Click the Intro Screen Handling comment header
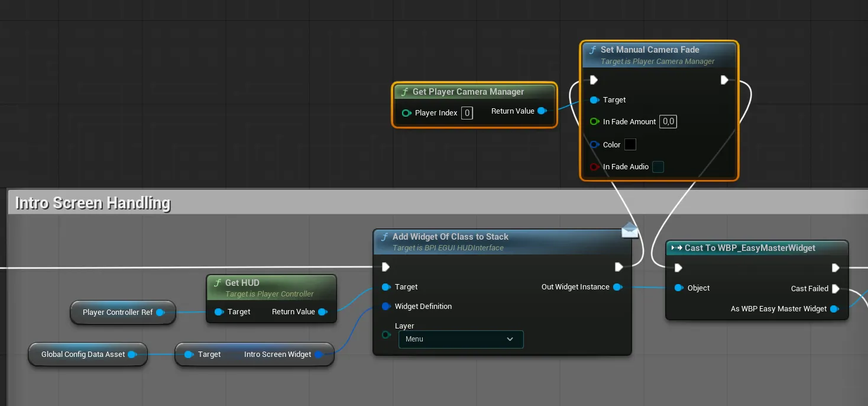This screenshot has width=868, height=406. point(438,202)
